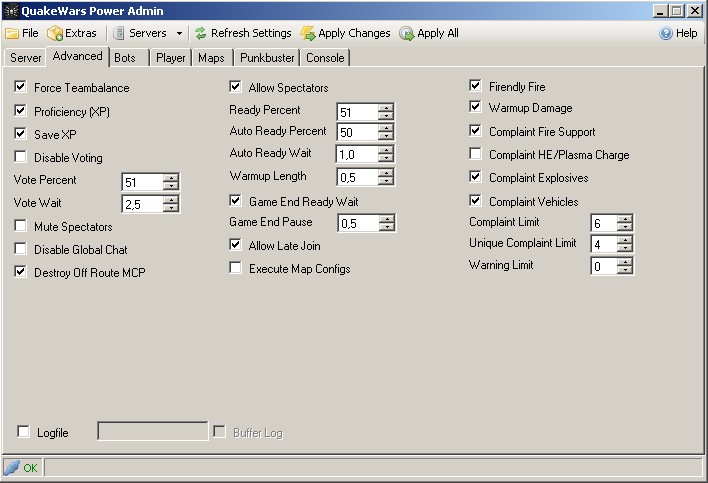
Task: Open the File folder icon menu
Action: coord(12,33)
